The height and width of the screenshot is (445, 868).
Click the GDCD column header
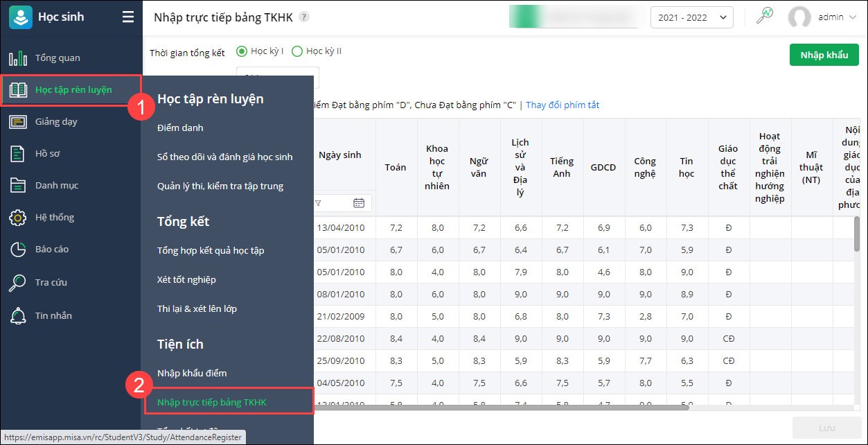(x=603, y=167)
